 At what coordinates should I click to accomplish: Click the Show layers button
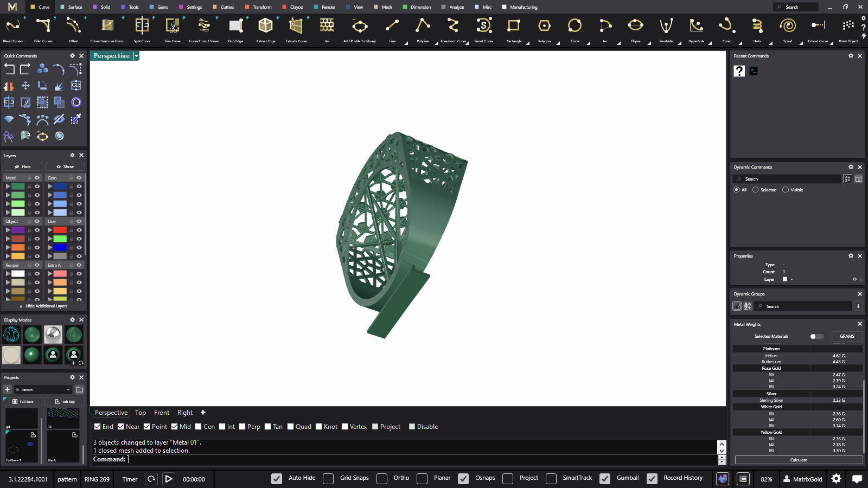click(65, 166)
